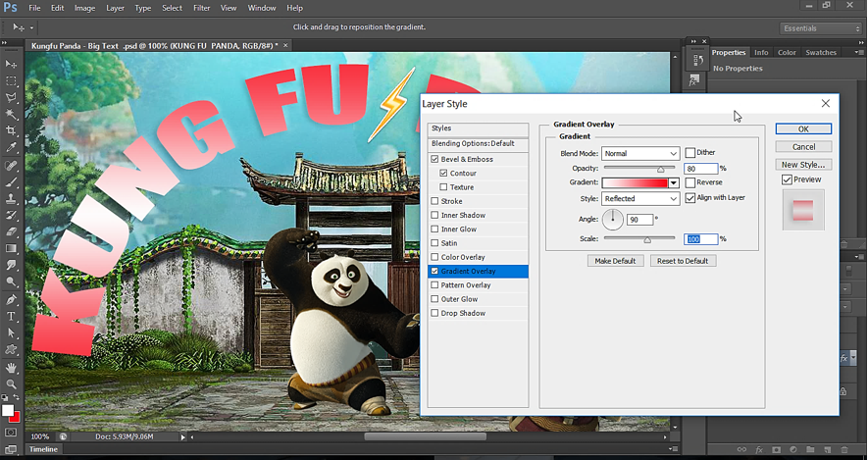
Task: Click the link layers icon
Action: 741,450
